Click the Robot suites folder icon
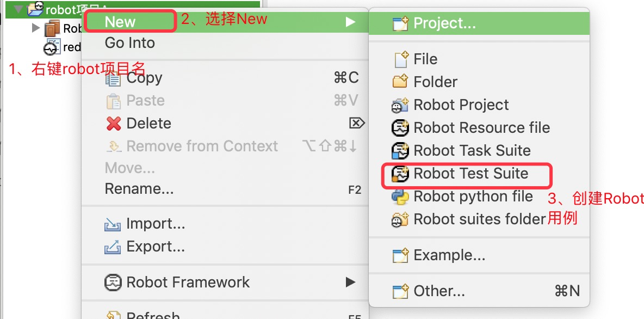The width and height of the screenshot is (644, 319). click(x=400, y=219)
